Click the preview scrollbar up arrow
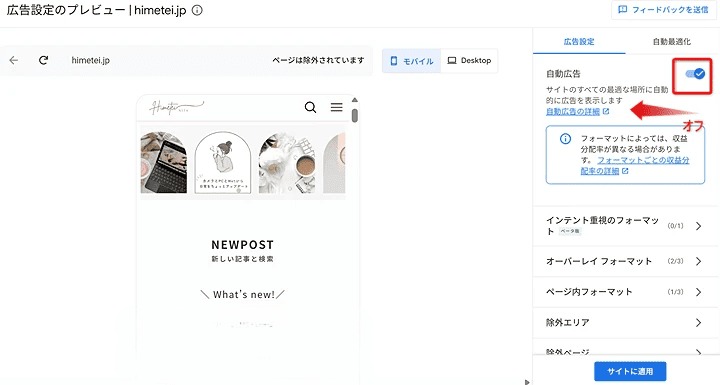This screenshot has width=720, height=385. (354, 100)
